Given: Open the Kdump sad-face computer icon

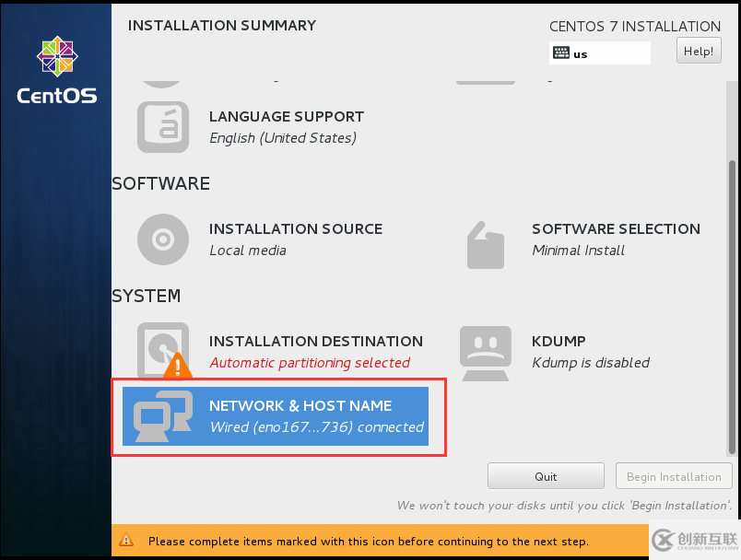Looking at the screenshot, I should [486, 353].
